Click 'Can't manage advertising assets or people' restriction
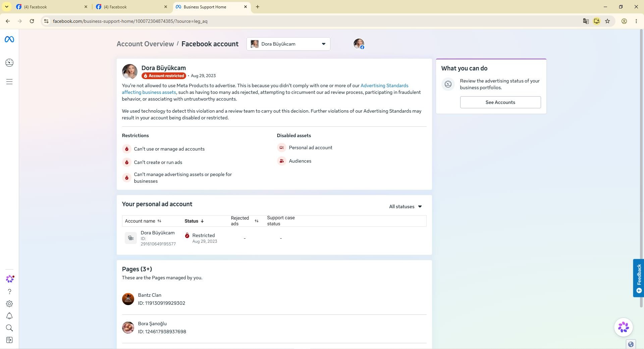644x349 pixels. tap(183, 178)
